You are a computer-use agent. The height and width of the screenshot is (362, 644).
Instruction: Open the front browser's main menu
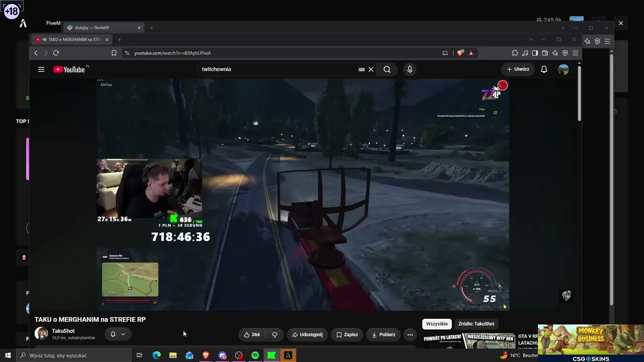(x=575, y=53)
